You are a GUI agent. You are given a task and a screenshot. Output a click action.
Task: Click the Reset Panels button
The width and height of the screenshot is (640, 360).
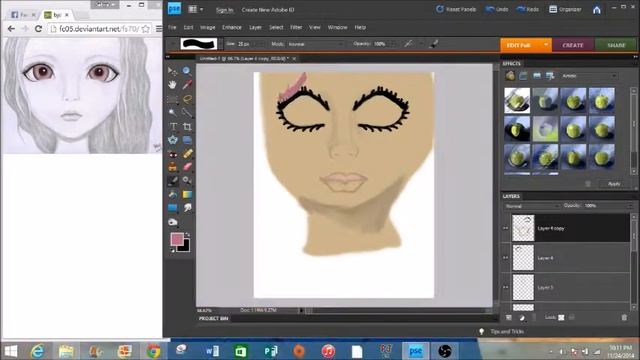tap(456, 9)
